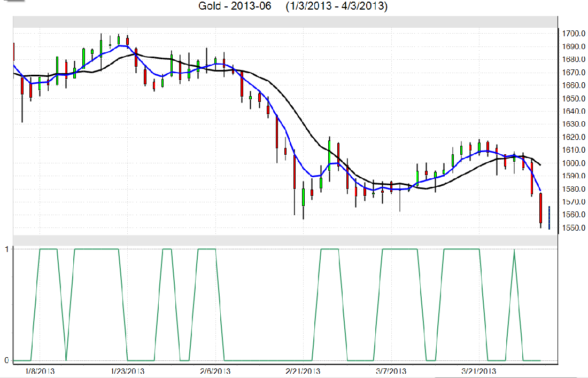Click the last red candlestick at far right
Image resolution: width=588 pixels, height=378 pixels.
541,208
